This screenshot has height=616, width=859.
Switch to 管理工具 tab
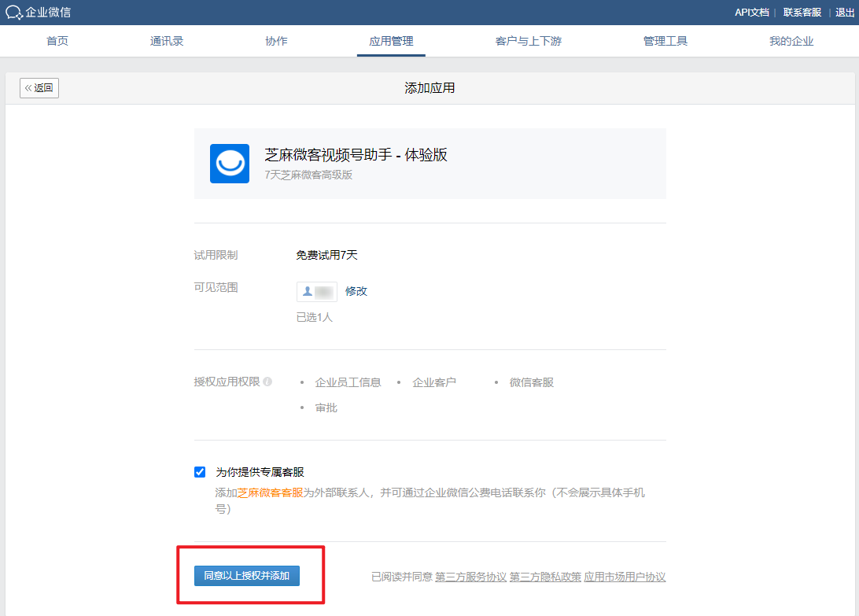click(x=665, y=41)
